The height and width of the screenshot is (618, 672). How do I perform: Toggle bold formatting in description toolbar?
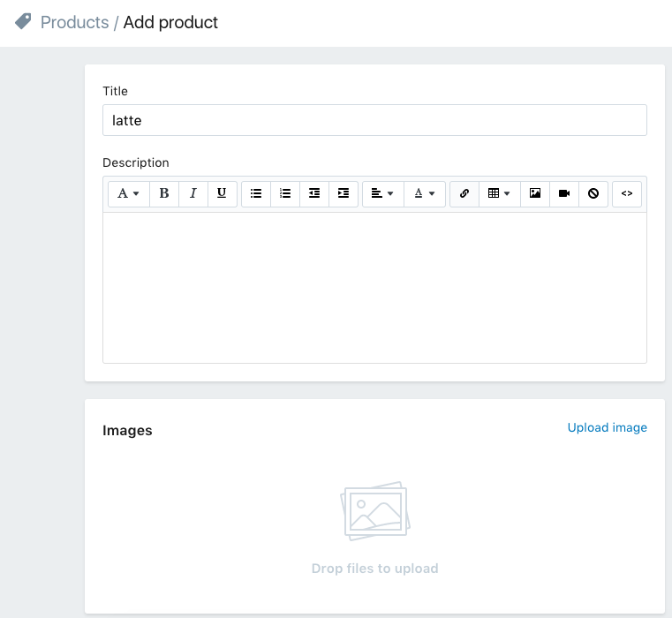click(164, 193)
